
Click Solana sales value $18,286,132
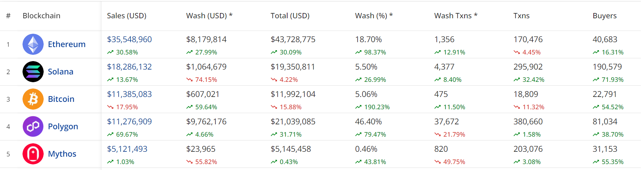(x=130, y=67)
